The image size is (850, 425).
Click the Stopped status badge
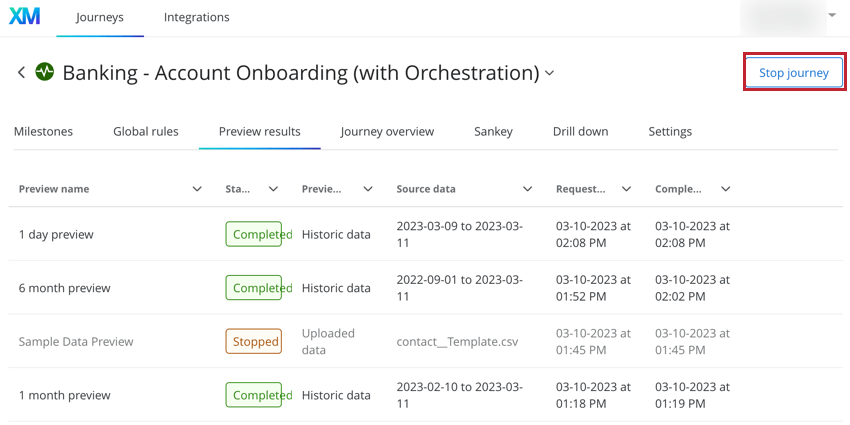click(253, 341)
